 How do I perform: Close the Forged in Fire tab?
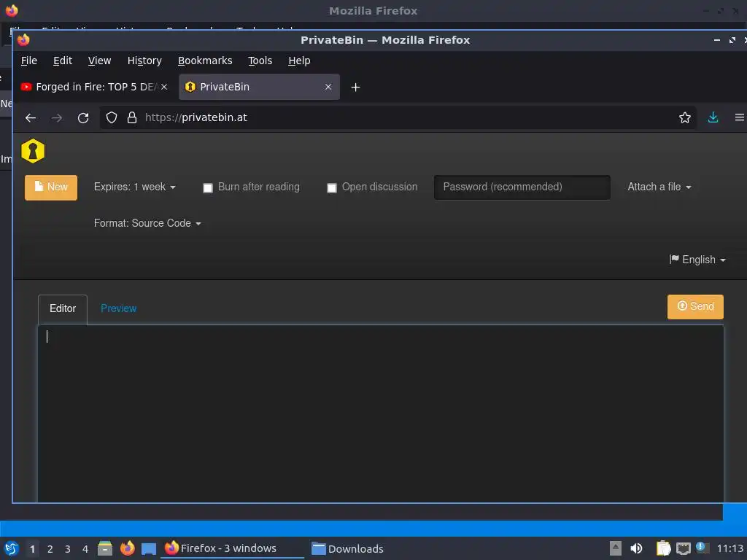(164, 87)
